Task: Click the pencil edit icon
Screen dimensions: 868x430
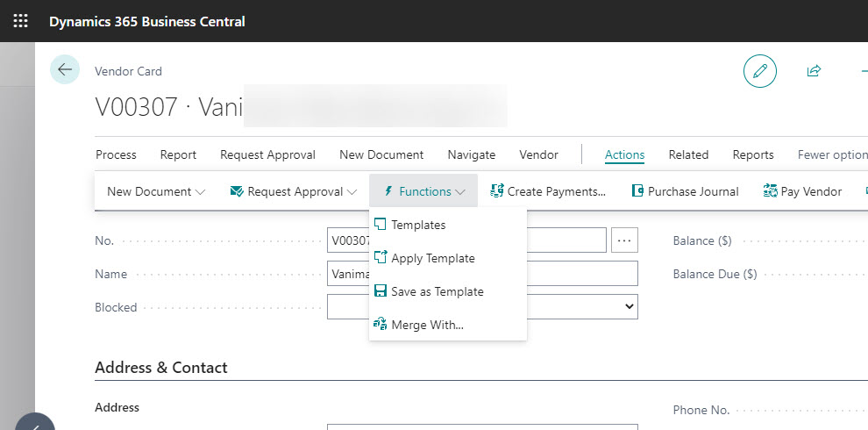Action: (760, 71)
